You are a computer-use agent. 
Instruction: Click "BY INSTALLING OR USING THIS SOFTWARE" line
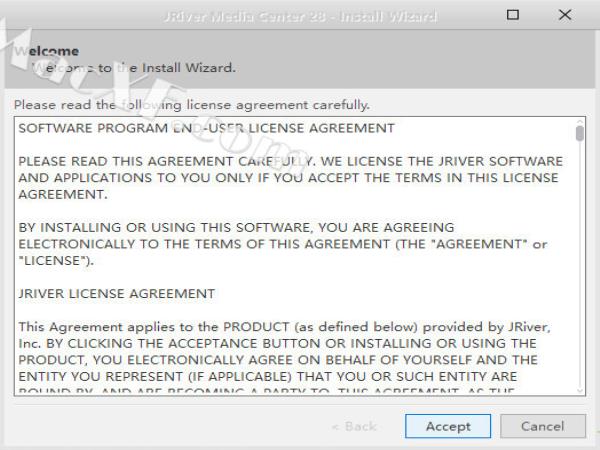pyautogui.click(x=236, y=227)
